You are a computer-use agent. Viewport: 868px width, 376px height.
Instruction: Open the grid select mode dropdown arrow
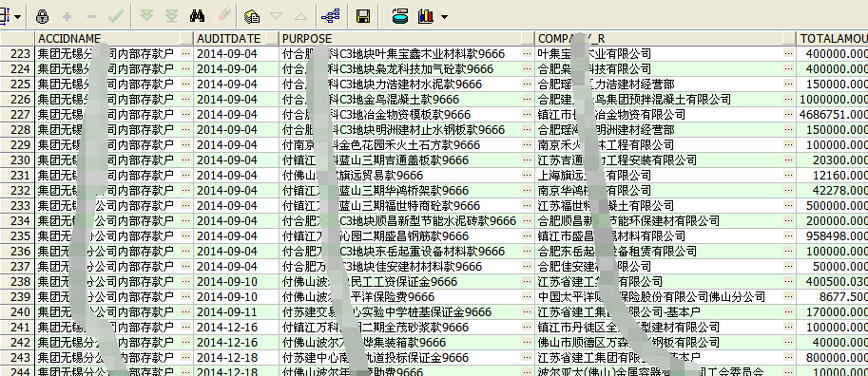click(x=18, y=17)
